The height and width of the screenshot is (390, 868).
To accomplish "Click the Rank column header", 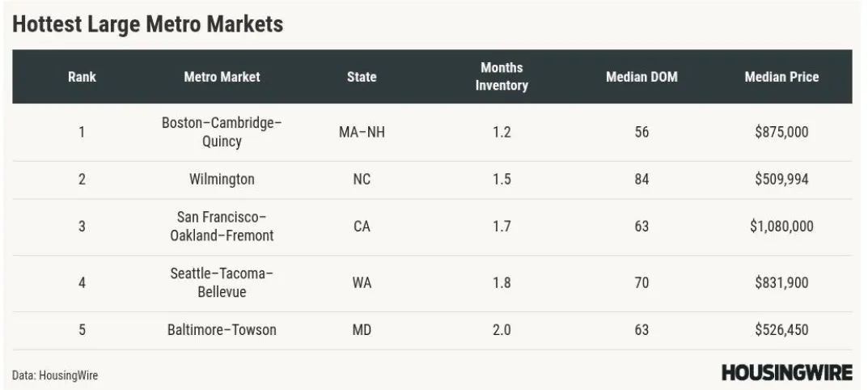I will pyautogui.click(x=82, y=77).
